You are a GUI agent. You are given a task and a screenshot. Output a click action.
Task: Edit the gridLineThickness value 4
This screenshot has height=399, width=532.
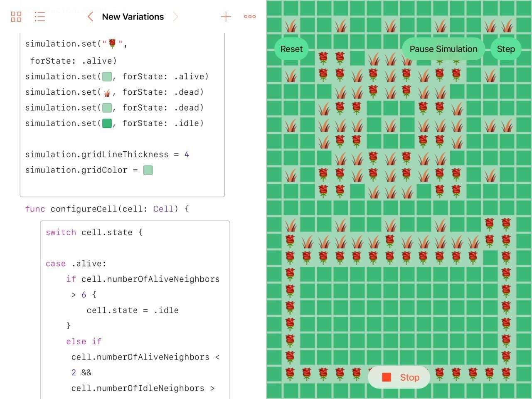pos(187,155)
